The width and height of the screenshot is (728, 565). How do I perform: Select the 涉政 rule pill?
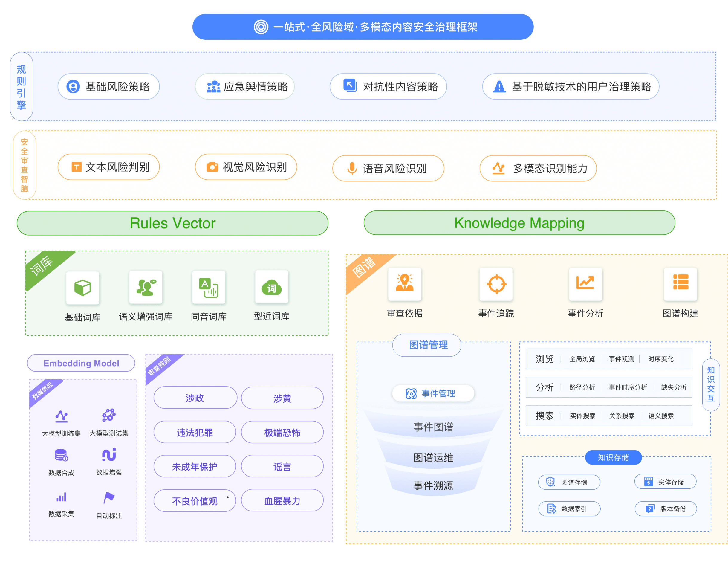(x=195, y=398)
